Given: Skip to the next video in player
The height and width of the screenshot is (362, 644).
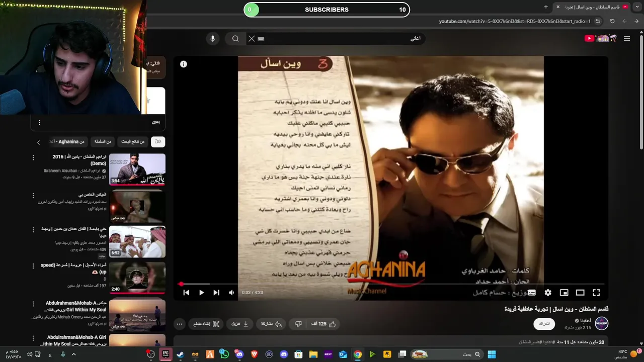Looking at the screenshot, I should tap(216, 293).
